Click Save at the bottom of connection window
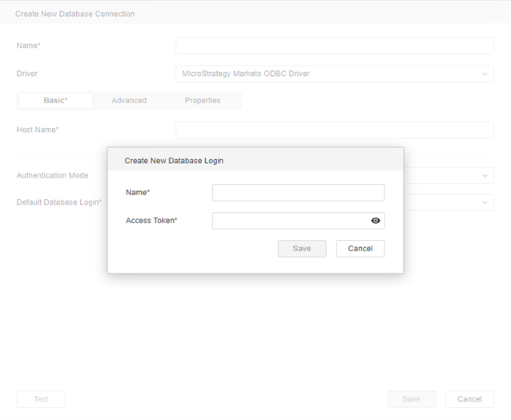 [x=411, y=399]
